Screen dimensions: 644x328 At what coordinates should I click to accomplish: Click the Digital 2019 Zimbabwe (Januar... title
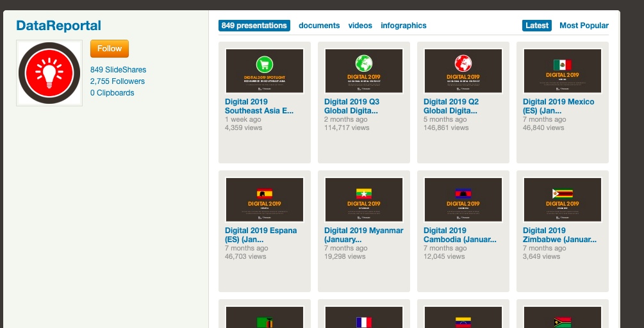(x=560, y=235)
